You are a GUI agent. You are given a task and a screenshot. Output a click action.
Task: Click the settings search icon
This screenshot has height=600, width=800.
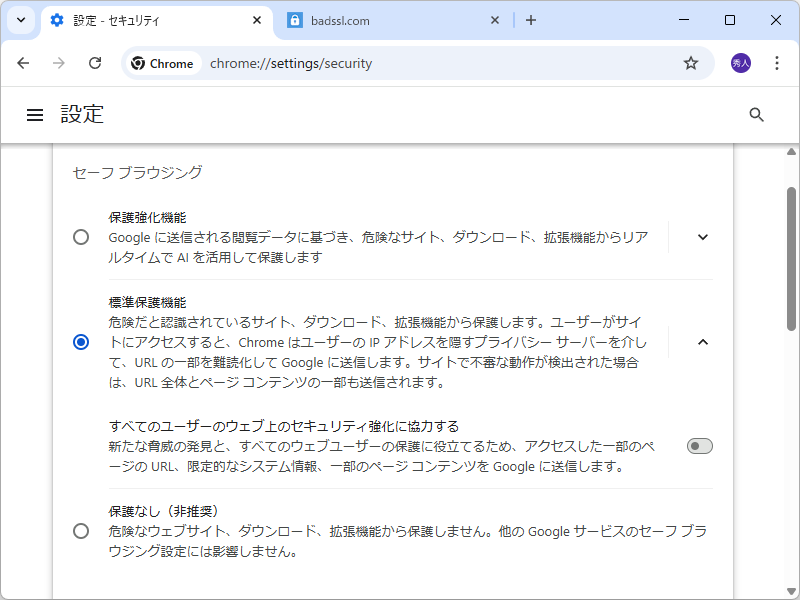pos(756,115)
